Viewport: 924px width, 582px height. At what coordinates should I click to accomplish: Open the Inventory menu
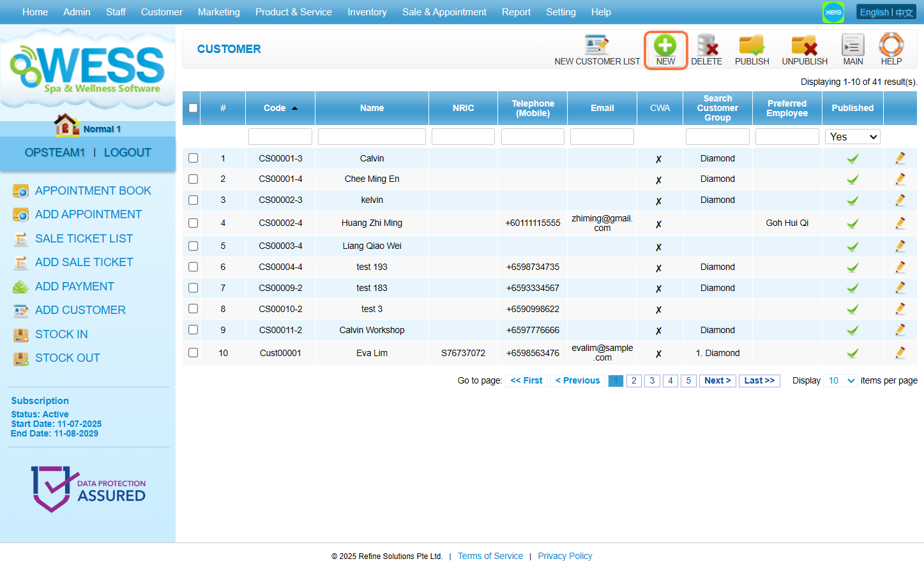[x=367, y=12]
